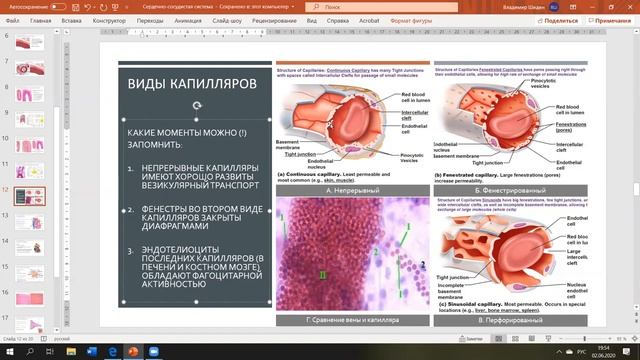
Task: Click the caption А. Непрерывный
Action: tap(353, 191)
